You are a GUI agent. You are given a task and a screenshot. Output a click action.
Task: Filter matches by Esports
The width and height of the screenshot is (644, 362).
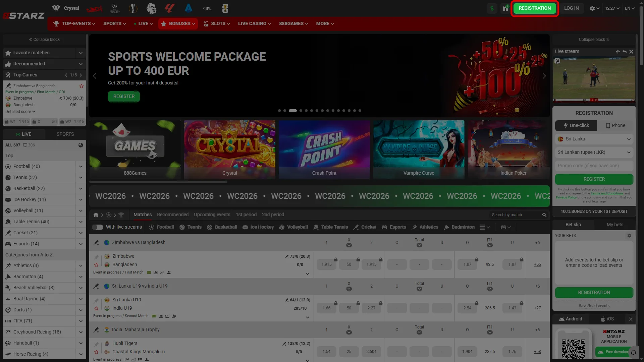click(x=394, y=227)
